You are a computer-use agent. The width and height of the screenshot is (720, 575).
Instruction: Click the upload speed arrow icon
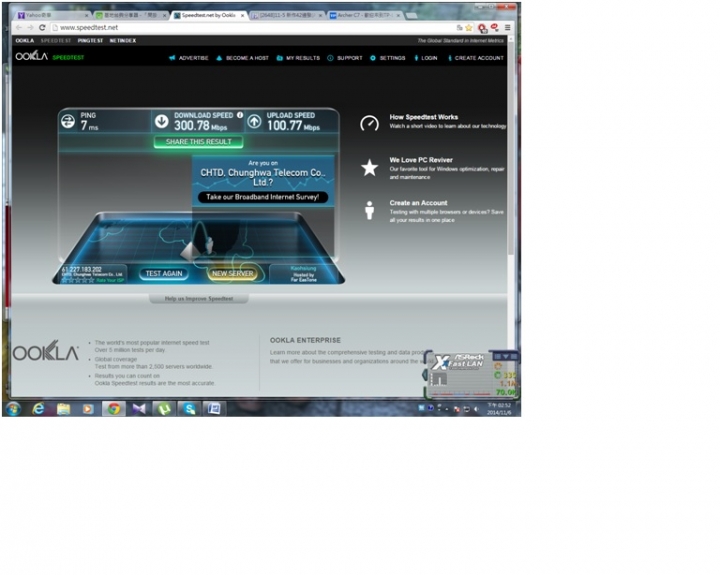point(254,121)
